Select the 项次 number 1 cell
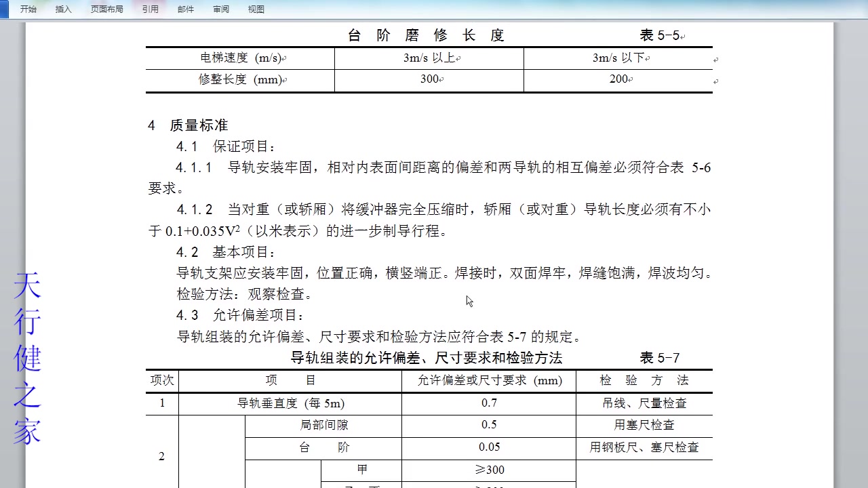The image size is (868, 488). (162, 403)
